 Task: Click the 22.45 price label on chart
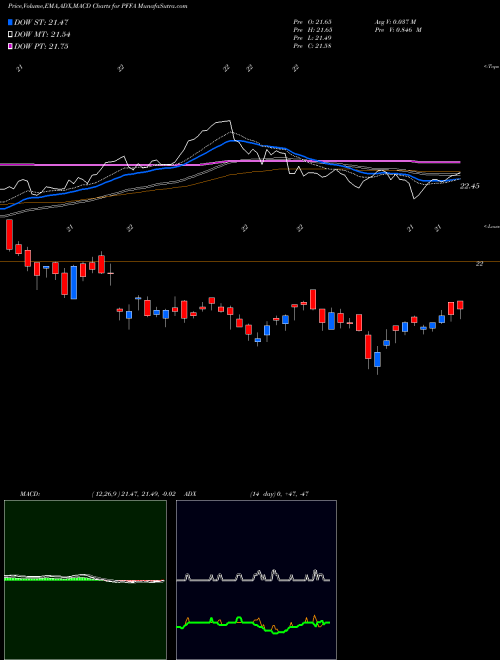point(469,186)
